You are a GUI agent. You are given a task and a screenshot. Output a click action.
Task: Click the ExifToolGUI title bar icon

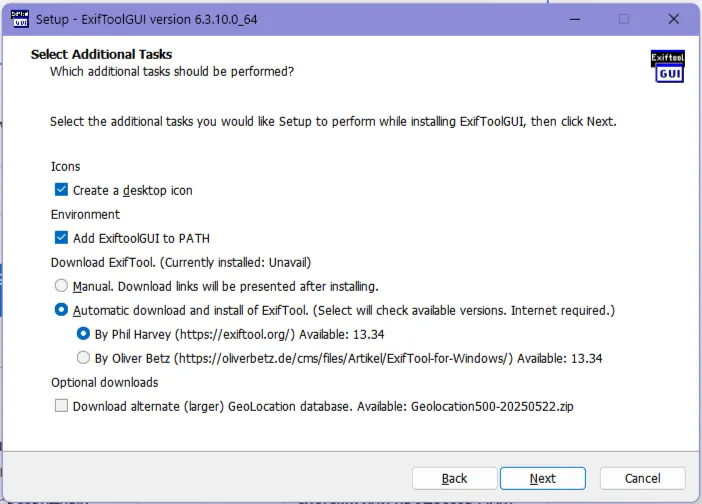20,19
